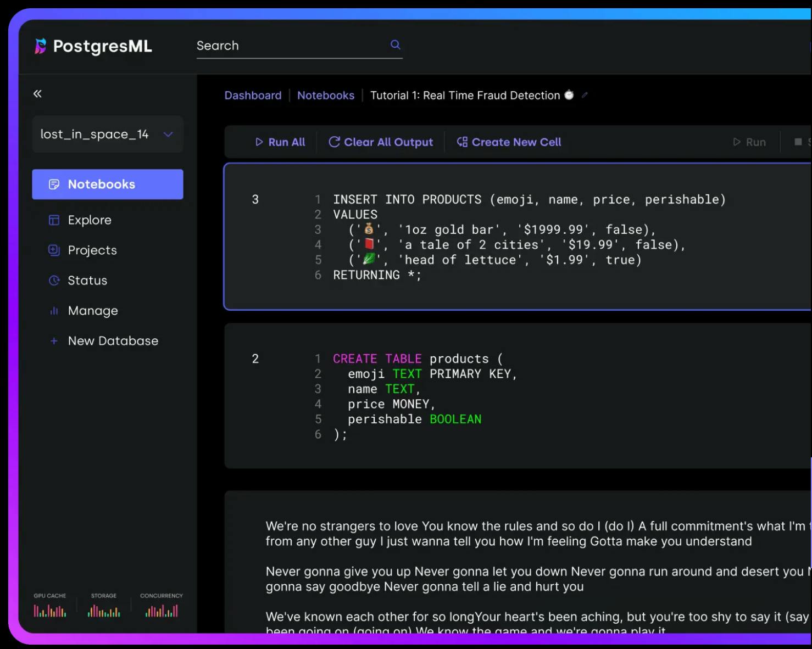The height and width of the screenshot is (649, 812).
Task: Open the GPU Cache chart
Action: (x=49, y=605)
